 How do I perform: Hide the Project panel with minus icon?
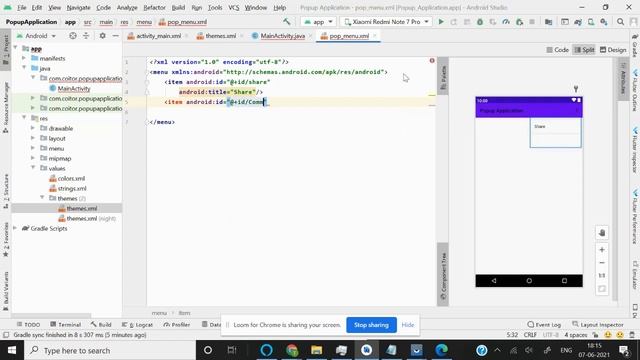click(x=116, y=36)
